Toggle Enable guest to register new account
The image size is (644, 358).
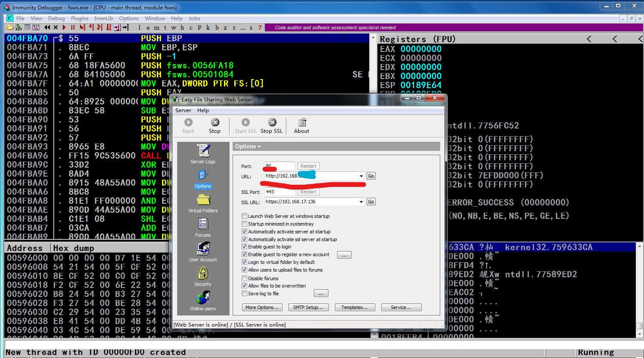[244, 254]
